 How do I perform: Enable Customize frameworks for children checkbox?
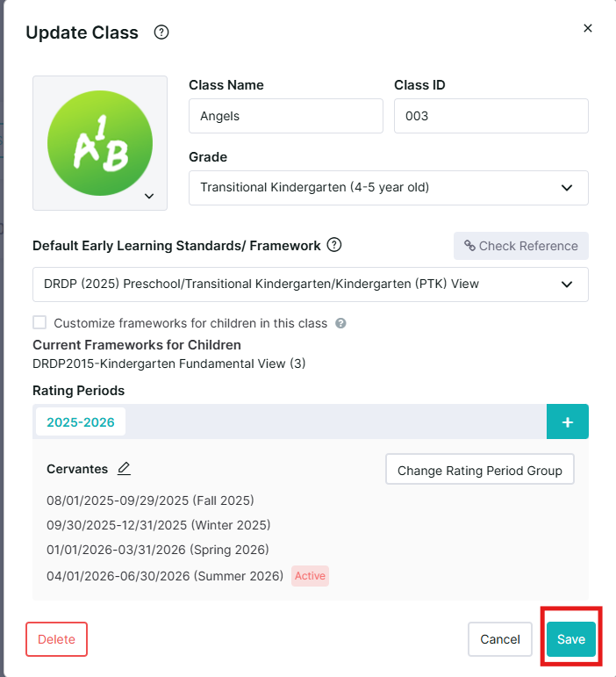click(x=39, y=322)
